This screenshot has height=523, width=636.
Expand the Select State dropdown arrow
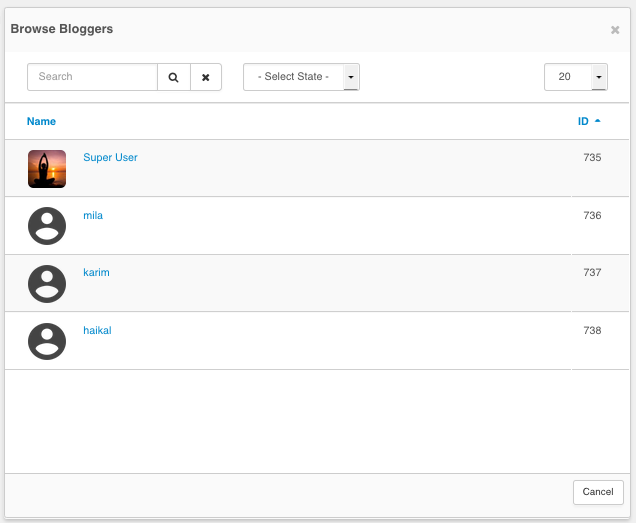click(351, 77)
